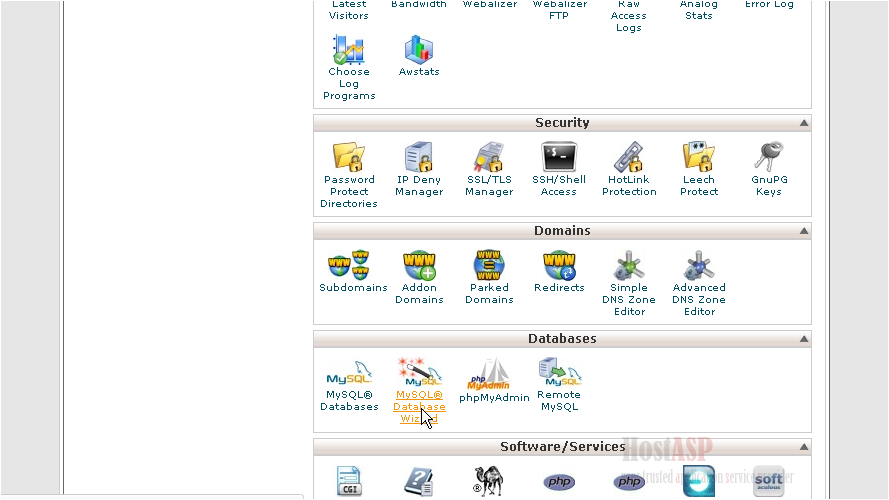
Task: Open the Parked Domains icon
Action: click(x=489, y=266)
